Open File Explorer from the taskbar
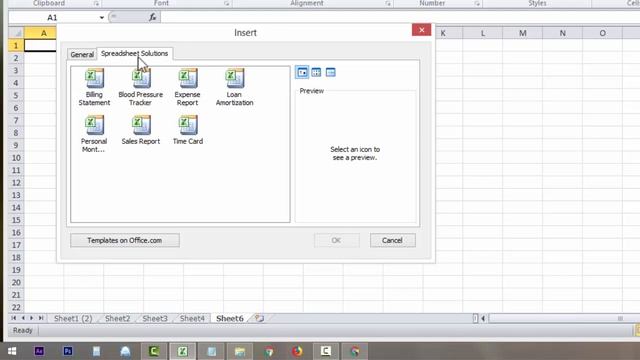Viewport: 640px width, 360px height. pos(240,351)
